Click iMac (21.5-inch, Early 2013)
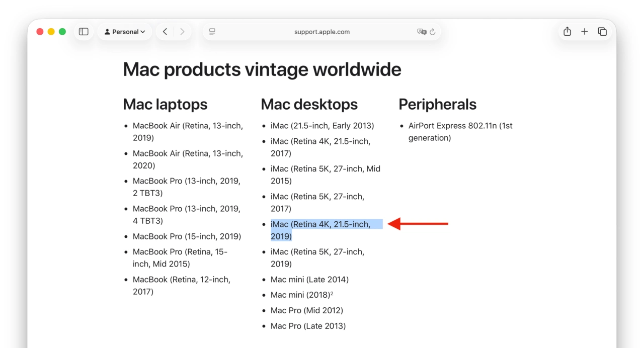Image resolution: width=644 pixels, height=348 pixels. (x=322, y=126)
